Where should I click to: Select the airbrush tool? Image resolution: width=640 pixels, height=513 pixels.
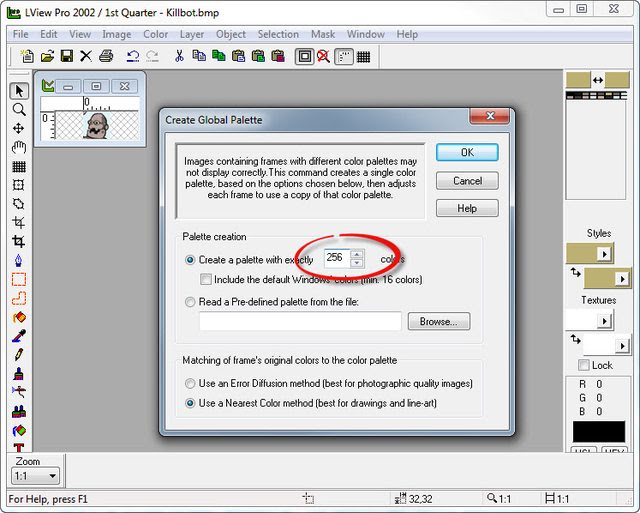[19, 392]
